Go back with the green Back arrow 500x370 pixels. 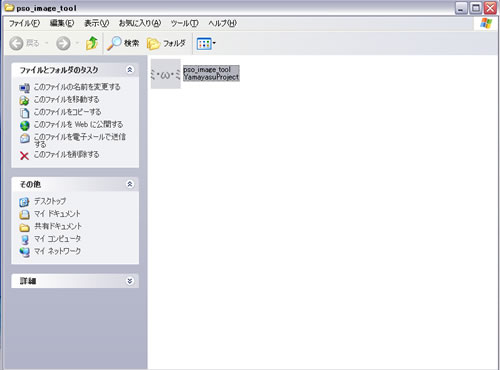[x=16, y=43]
